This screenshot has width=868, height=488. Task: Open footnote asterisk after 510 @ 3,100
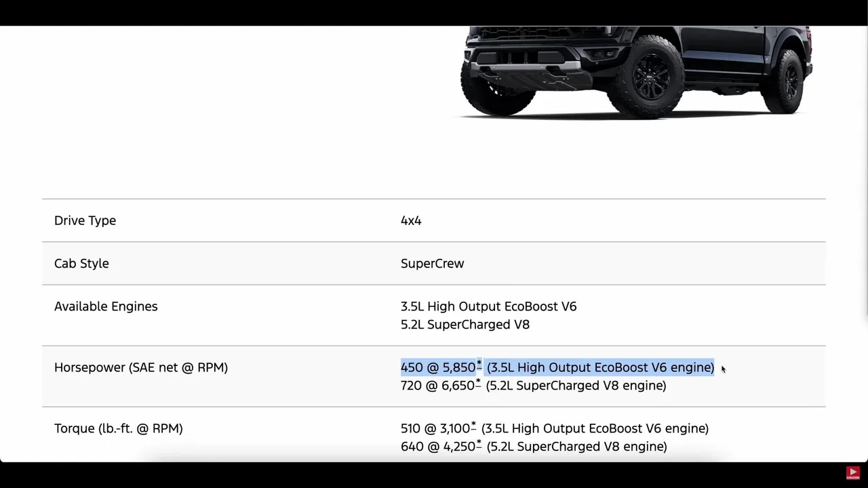point(473,426)
